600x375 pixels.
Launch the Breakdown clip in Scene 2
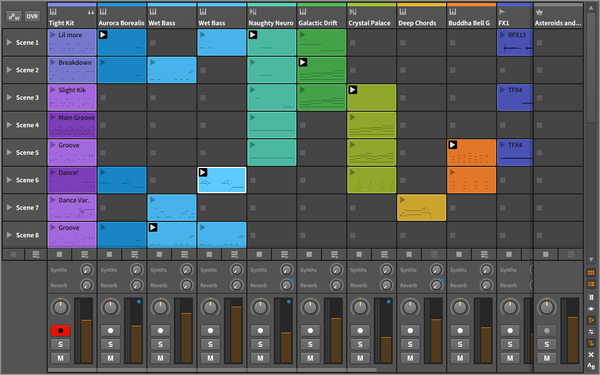pyautogui.click(x=53, y=62)
